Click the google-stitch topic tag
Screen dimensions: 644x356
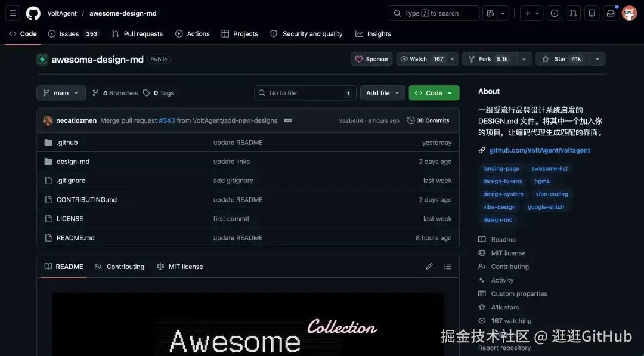pos(546,207)
